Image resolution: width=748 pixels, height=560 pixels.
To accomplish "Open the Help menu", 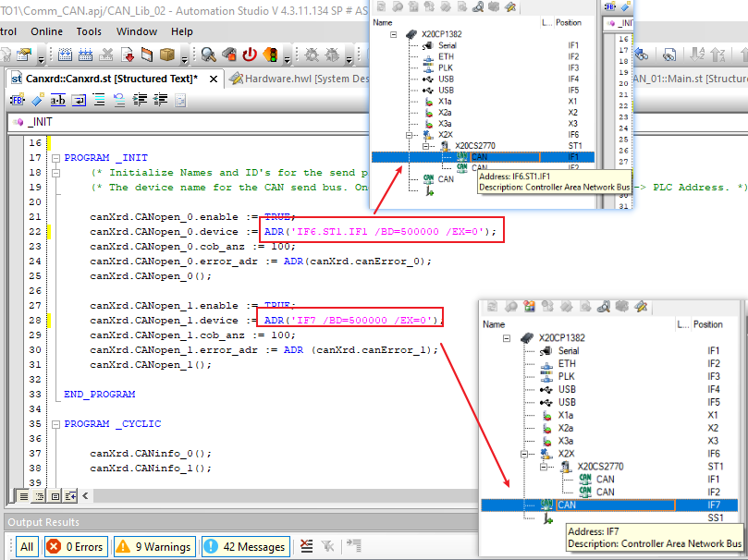I will tap(182, 31).
